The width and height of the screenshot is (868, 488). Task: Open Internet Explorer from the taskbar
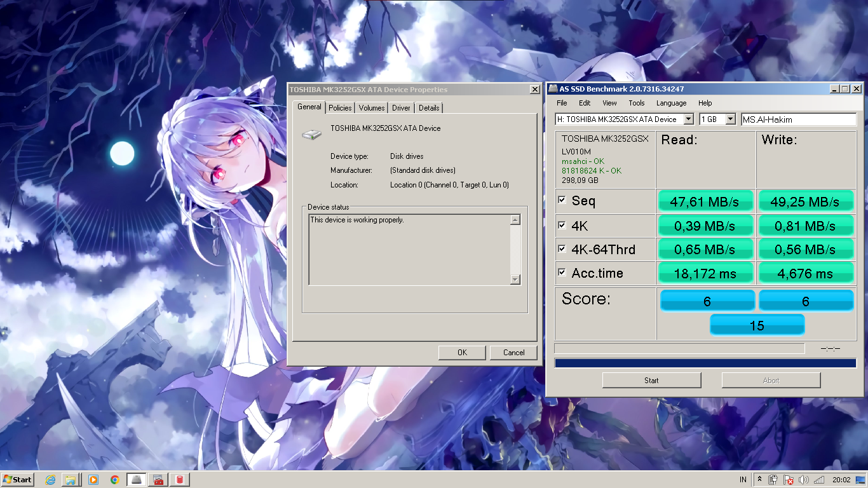tap(50, 480)
